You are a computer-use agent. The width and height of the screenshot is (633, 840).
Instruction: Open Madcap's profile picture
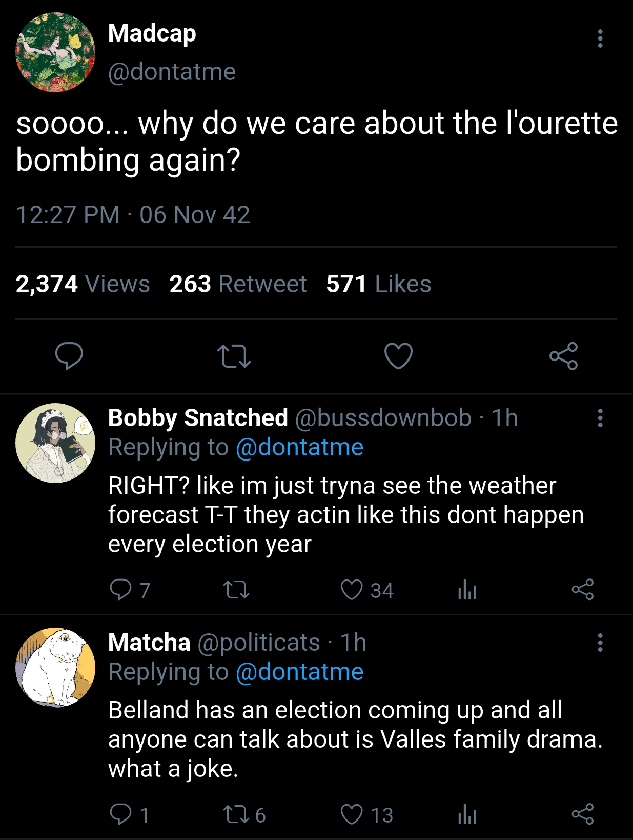point(55,52)
